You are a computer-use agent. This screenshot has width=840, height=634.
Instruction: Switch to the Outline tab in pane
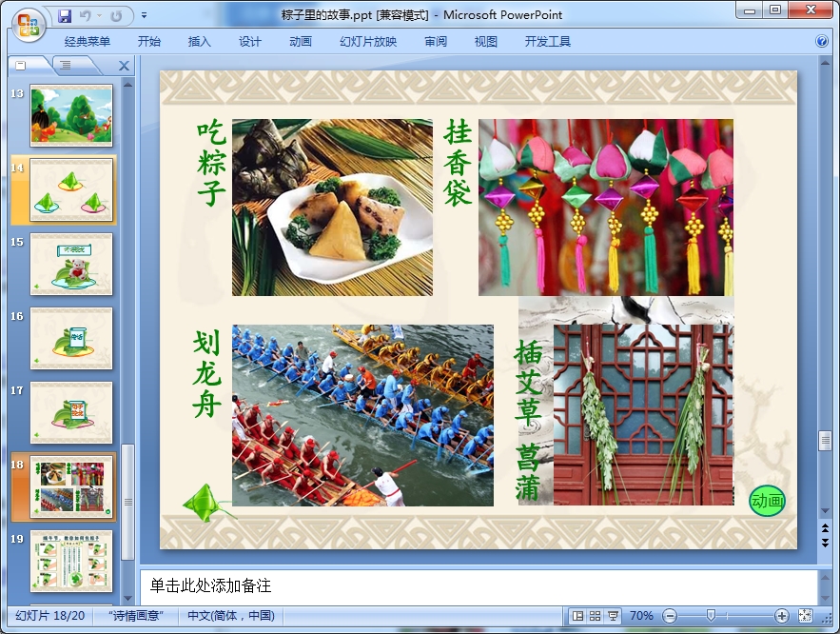64,65
